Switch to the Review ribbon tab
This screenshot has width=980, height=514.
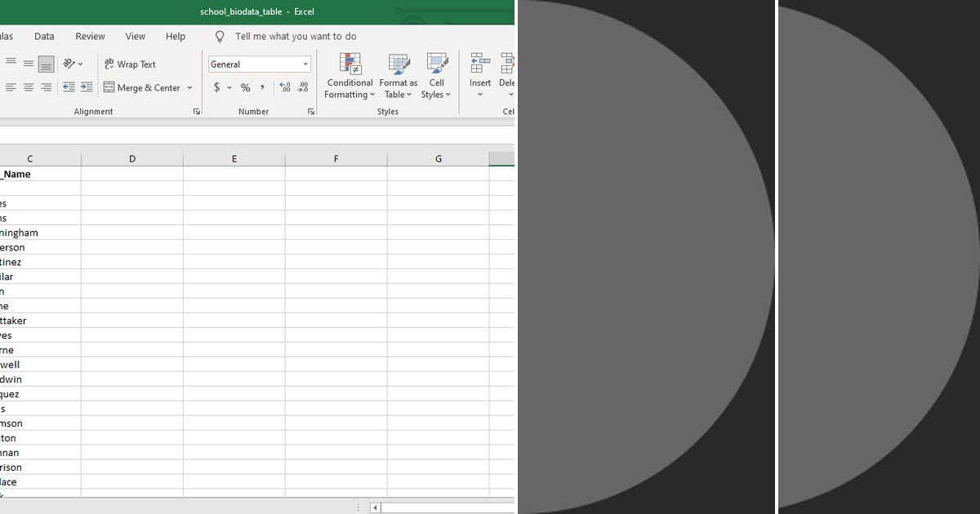pos(90,36)
